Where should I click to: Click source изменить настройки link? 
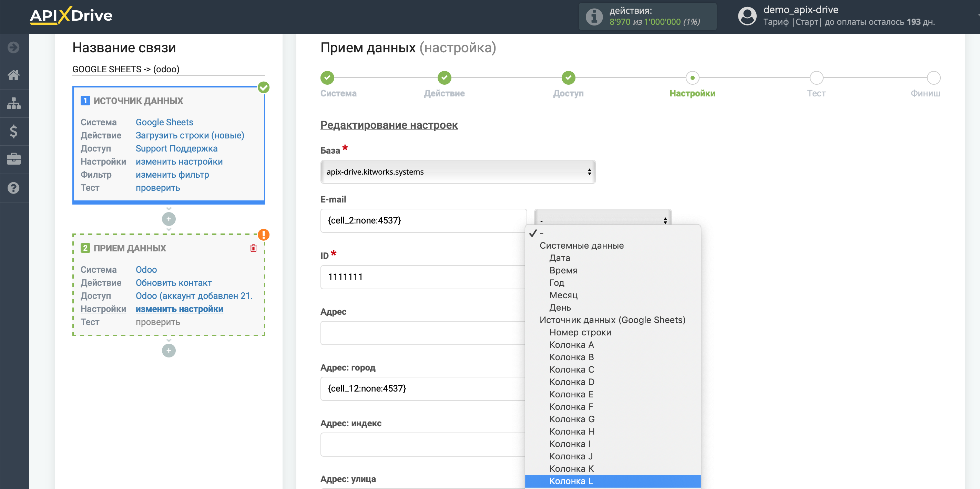click(179, 162)
